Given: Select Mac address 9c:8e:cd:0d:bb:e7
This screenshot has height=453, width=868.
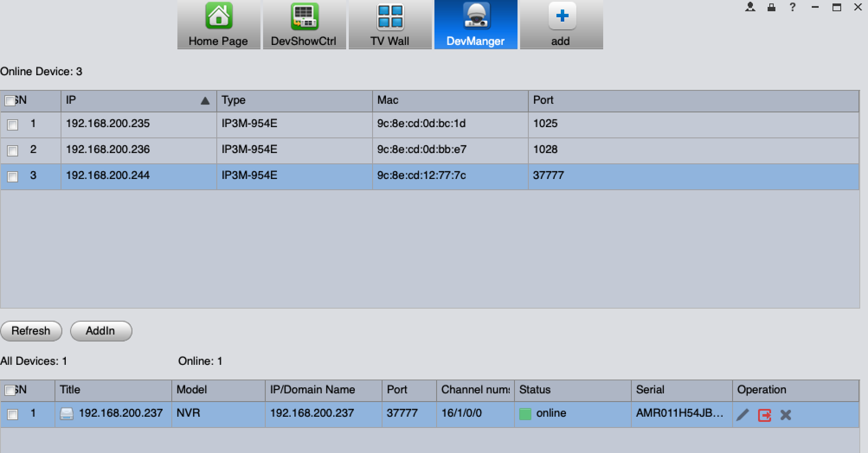Looking at the screenshot, I should click(x=422, y=150).
